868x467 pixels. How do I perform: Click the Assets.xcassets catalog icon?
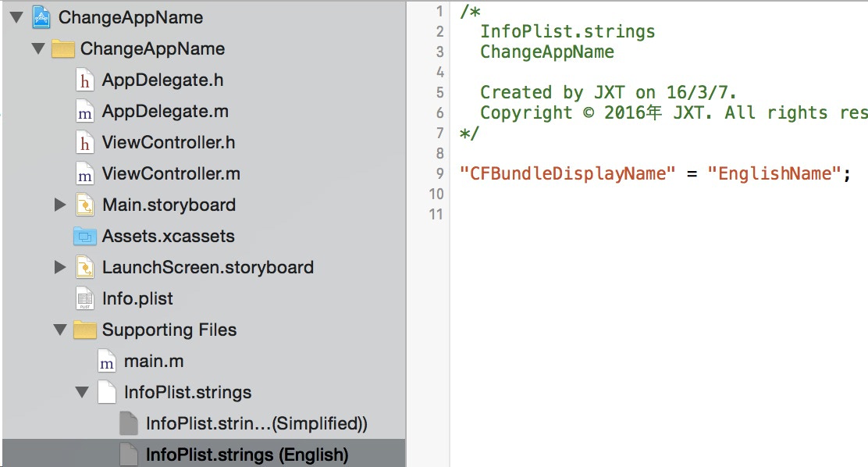(85, 237)
